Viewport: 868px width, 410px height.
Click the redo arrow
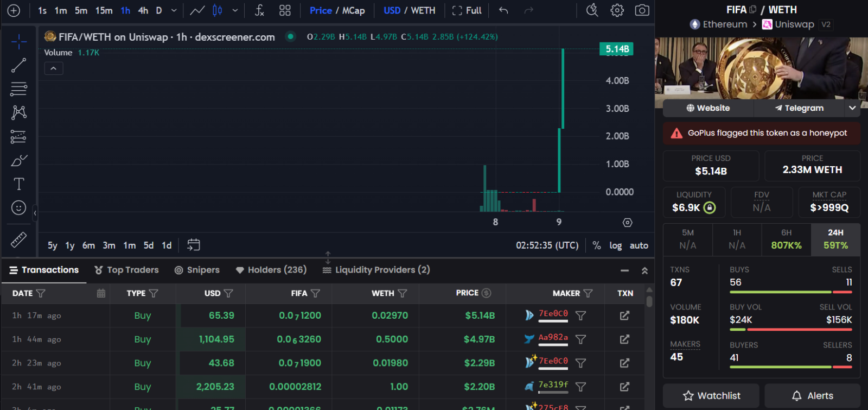pos(529,10)
